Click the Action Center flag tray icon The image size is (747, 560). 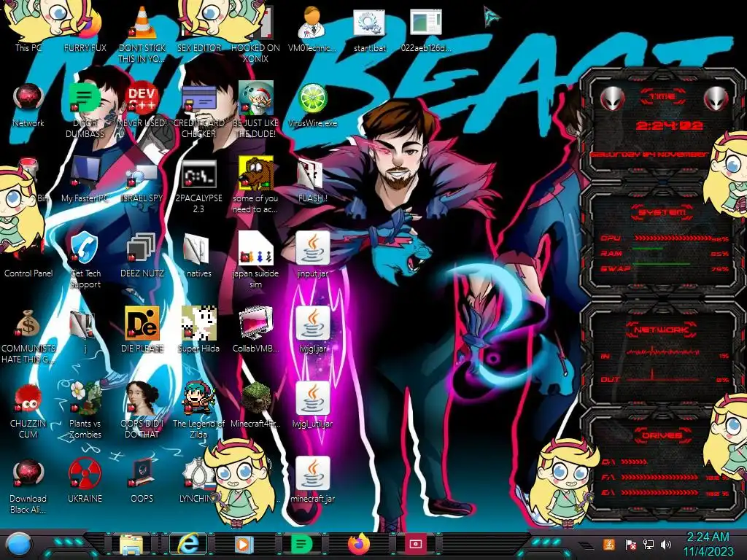(x=630, y=545)
